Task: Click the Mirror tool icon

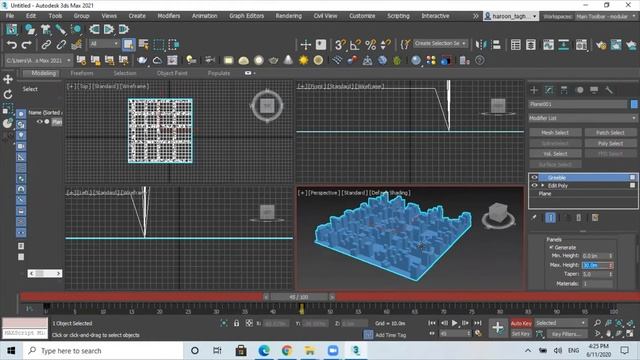Action: click(x=481, y=44)
